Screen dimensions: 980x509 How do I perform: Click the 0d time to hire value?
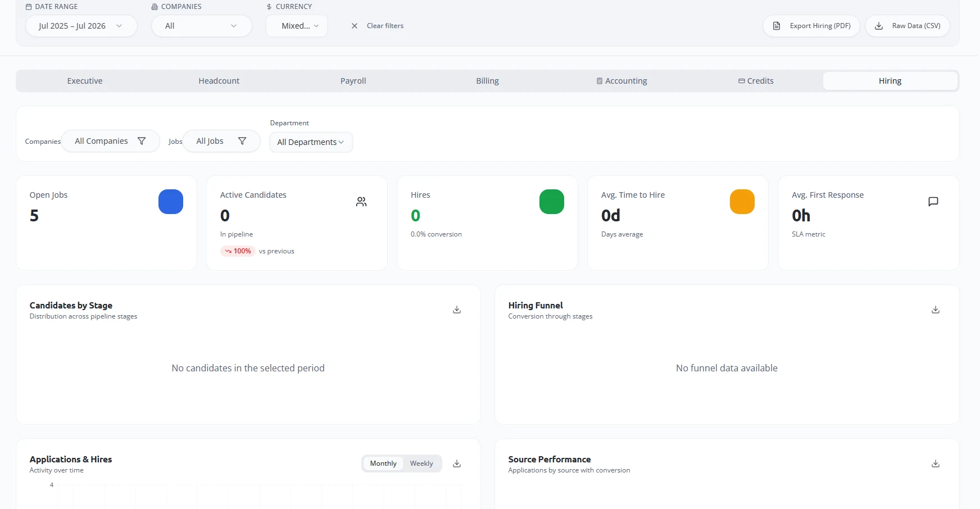coord(611,216)
